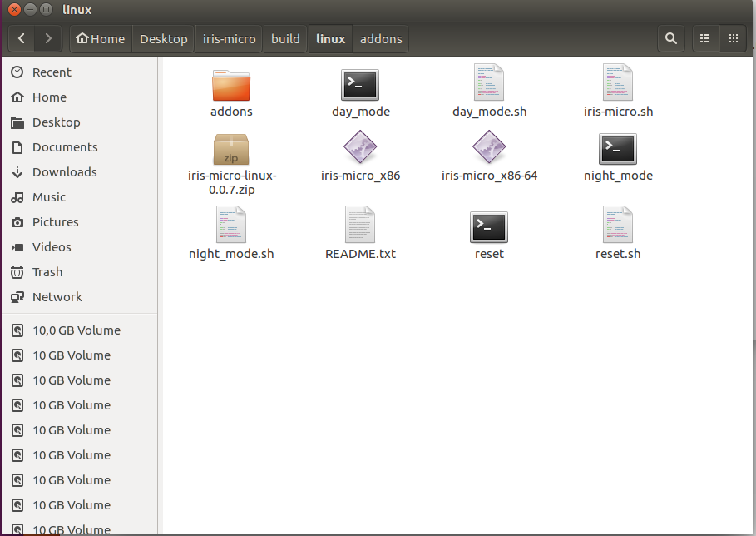Close the linux file manager window
The image size is (756, 536).
14,9
